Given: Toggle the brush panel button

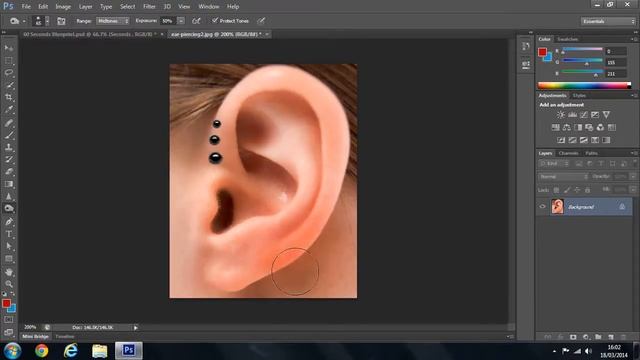Looking at the screenshot, I should click(61, 21).
